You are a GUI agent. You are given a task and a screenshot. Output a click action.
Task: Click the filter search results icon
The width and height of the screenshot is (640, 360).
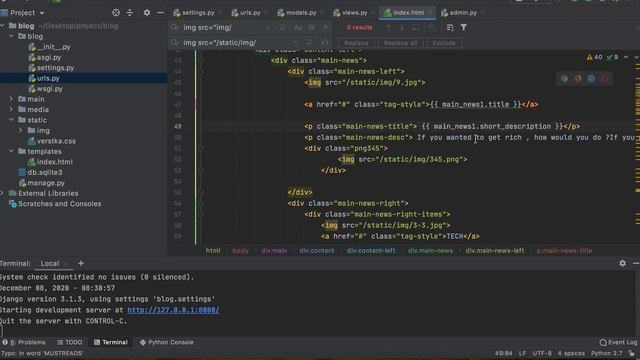(x=464, y=27)
